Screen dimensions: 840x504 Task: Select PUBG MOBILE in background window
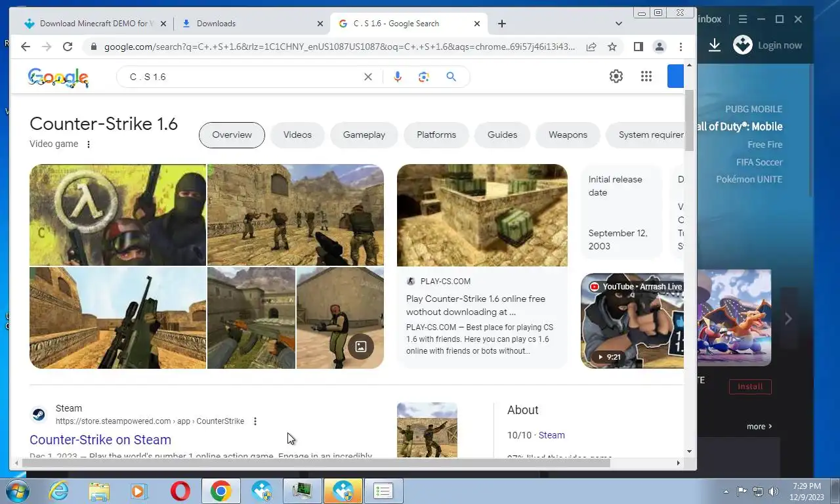[753, 110]
